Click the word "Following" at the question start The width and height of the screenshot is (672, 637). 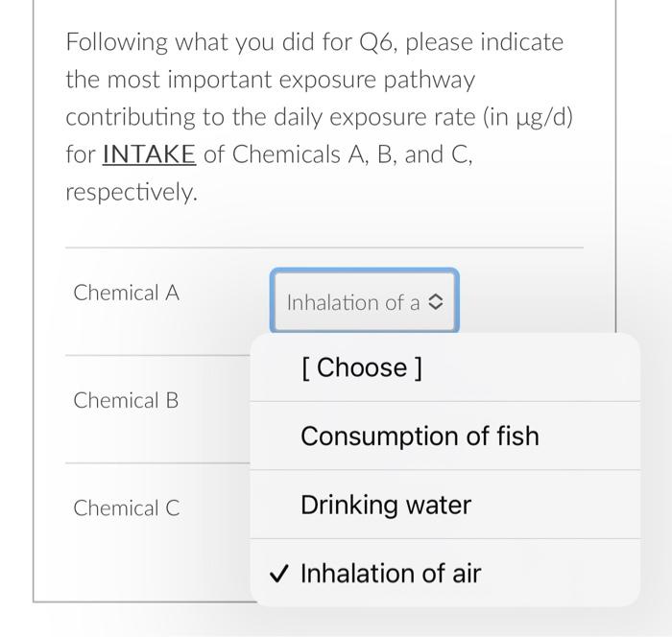tap(117, 43)
